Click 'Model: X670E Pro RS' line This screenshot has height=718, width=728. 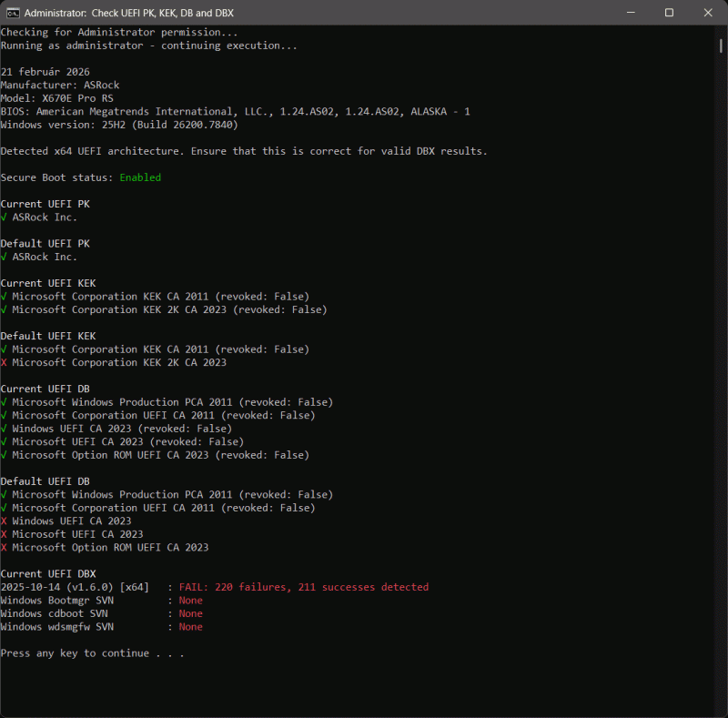click(57, 98)
